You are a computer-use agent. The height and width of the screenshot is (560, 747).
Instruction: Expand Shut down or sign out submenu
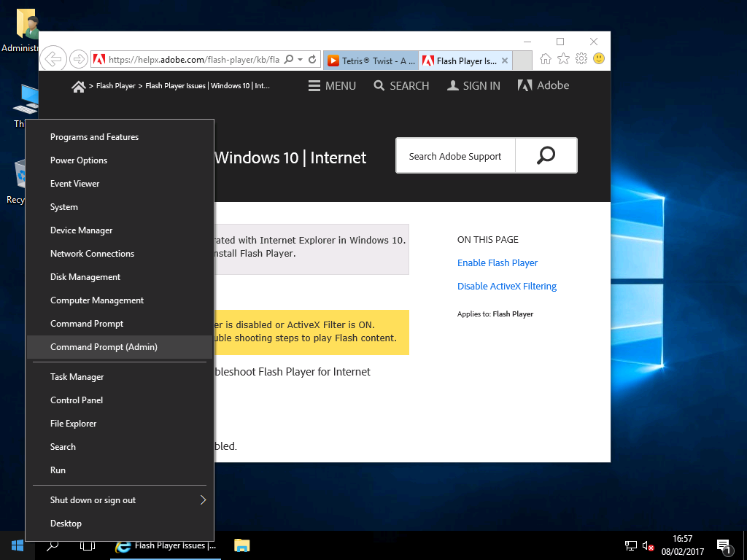119,500
